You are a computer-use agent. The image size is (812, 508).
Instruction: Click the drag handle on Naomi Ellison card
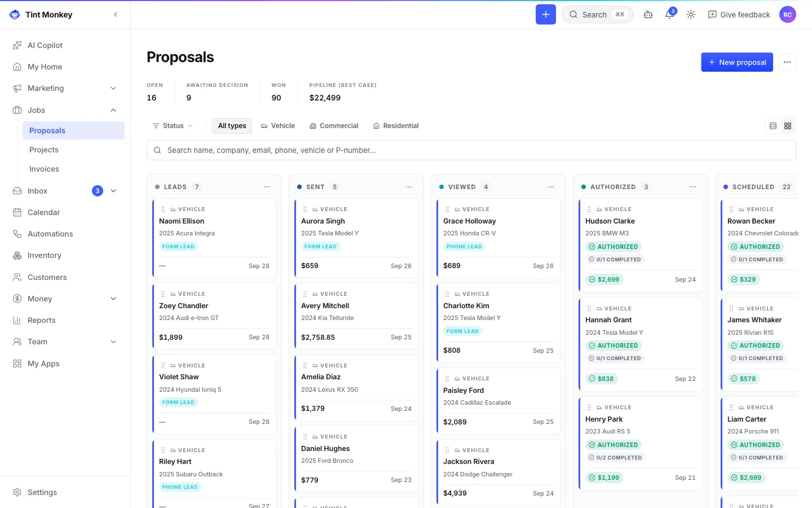(x=163, y=209)
